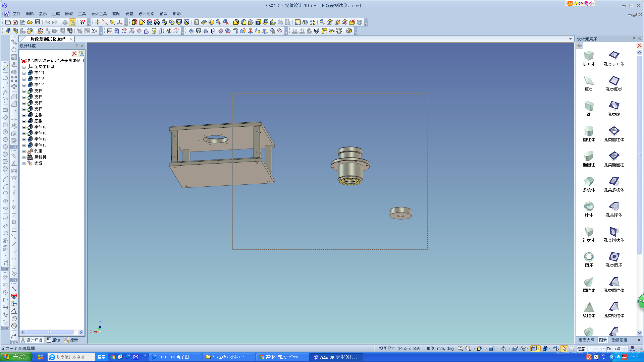Expand the 约束 tree node
The image size is (644, 362).
[24, 152]
